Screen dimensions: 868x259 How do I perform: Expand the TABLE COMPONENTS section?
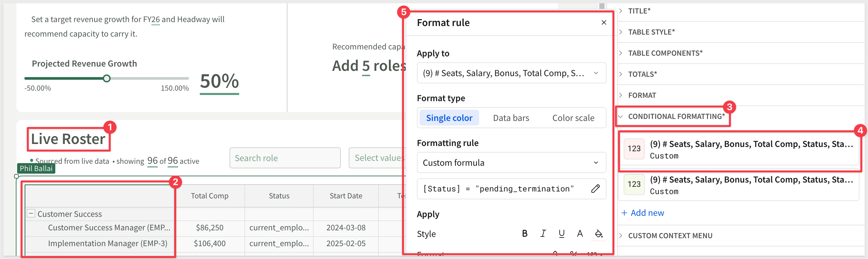coord(665,53)
